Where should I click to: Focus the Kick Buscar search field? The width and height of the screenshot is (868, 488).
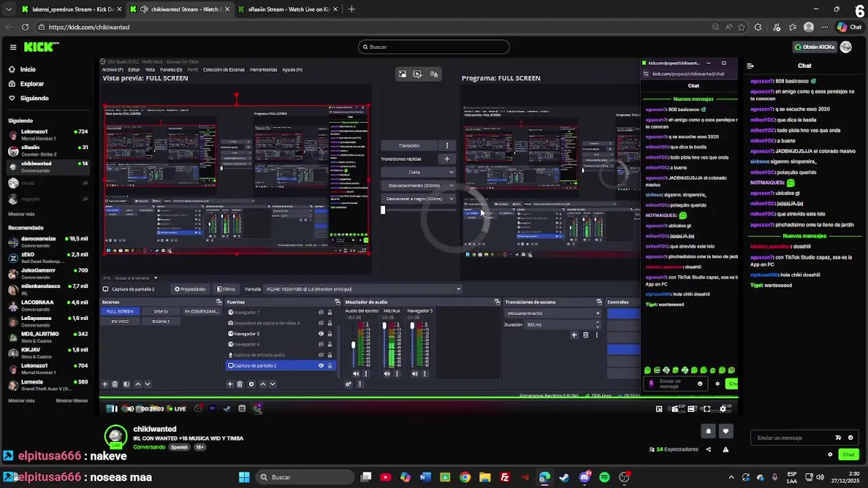(x=434, y=47)
